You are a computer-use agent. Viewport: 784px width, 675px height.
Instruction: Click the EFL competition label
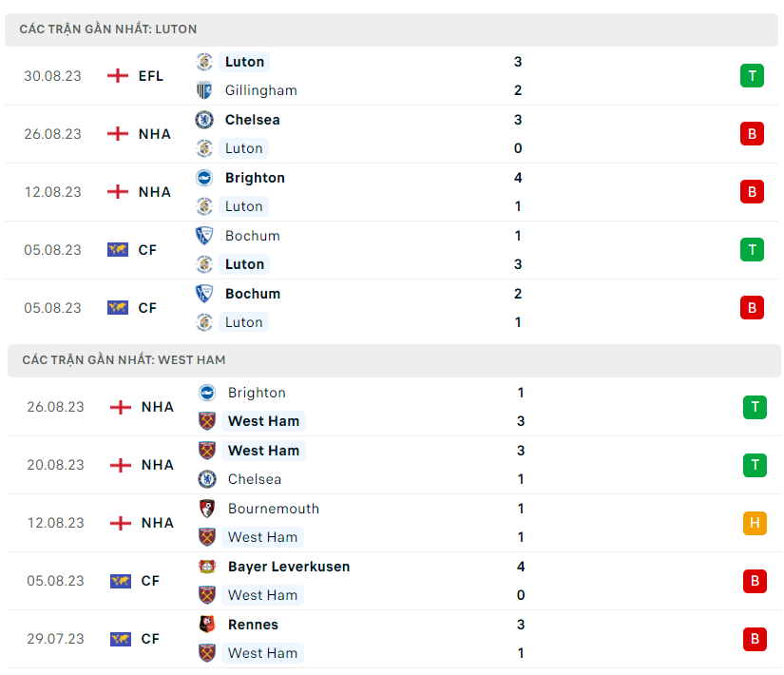coord(150,76)
